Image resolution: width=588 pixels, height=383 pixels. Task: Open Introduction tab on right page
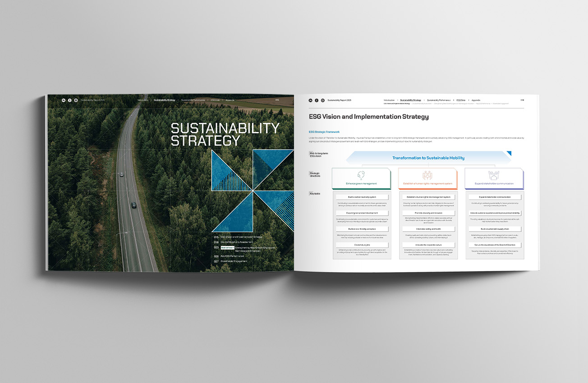(389, 100)
